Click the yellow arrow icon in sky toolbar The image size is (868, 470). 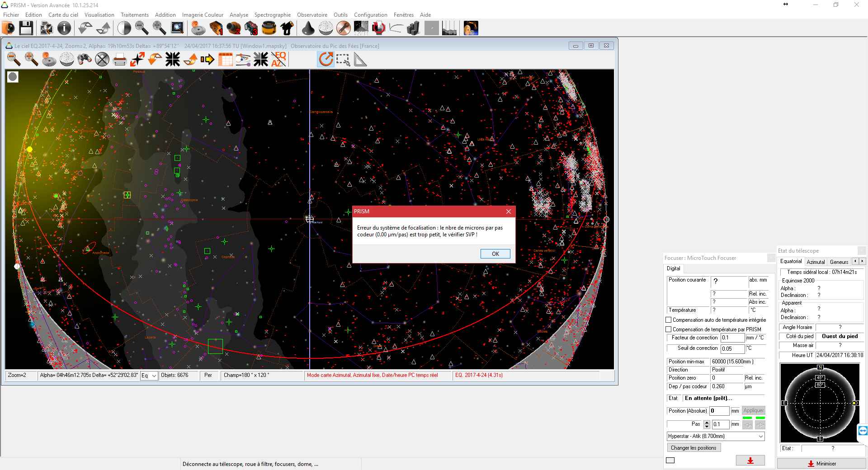point(208,59)
